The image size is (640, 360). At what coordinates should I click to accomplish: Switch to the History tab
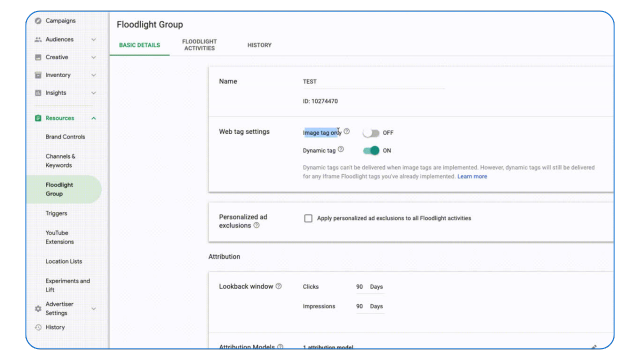[x=259, y=45]
